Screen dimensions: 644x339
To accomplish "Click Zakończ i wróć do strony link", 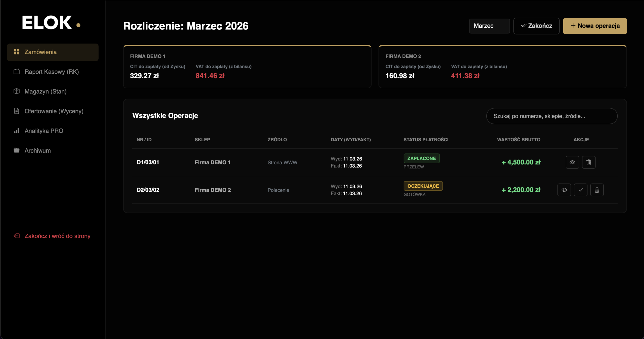I will (57, 236).
